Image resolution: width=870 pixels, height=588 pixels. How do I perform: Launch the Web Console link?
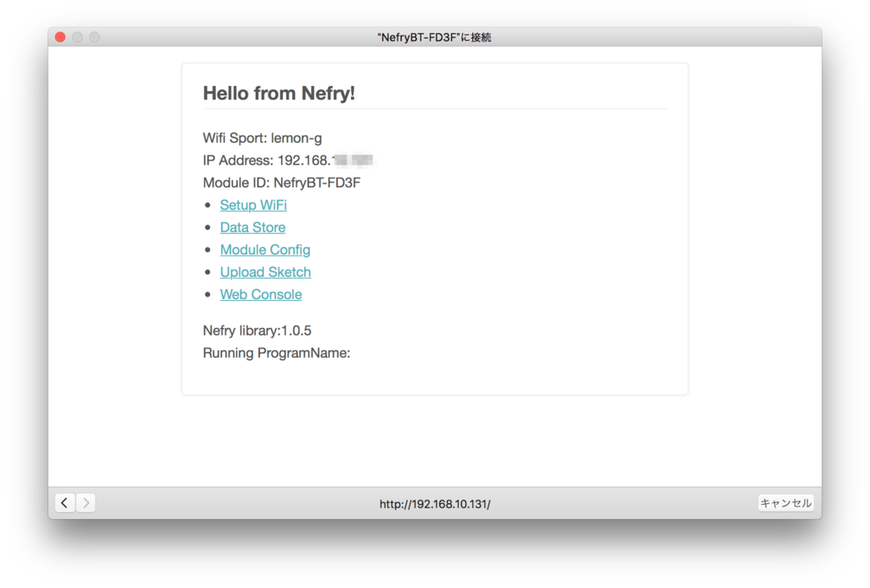click(x=261, y=295)
